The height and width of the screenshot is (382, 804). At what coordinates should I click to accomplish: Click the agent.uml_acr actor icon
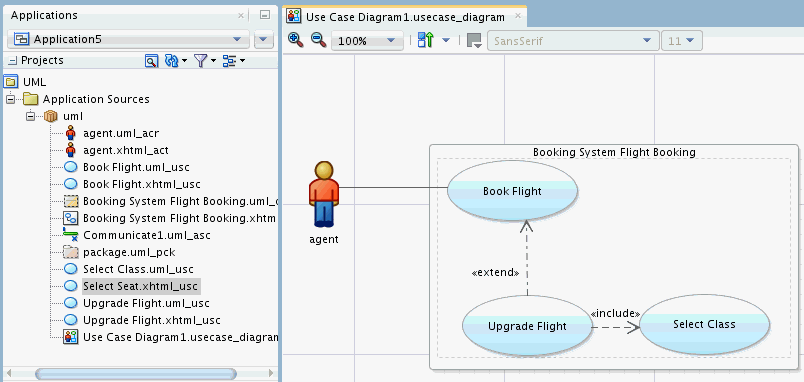71,133
